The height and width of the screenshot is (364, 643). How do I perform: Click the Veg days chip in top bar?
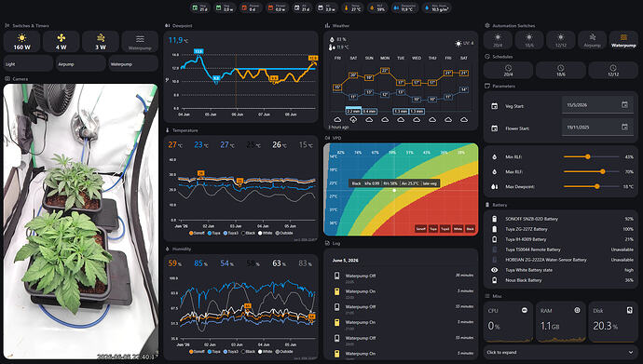click(199, 7)
